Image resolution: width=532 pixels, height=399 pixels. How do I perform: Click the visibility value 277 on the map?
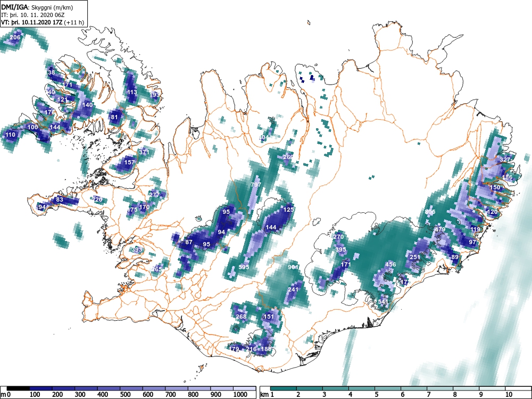(x=154, y=195)
